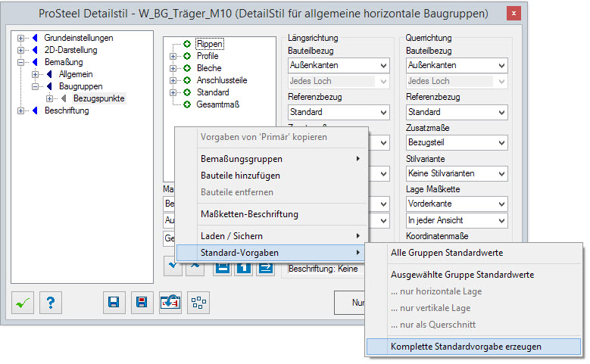Choose Komplette Standardvorgabe erzeugen

pos(473,347)
